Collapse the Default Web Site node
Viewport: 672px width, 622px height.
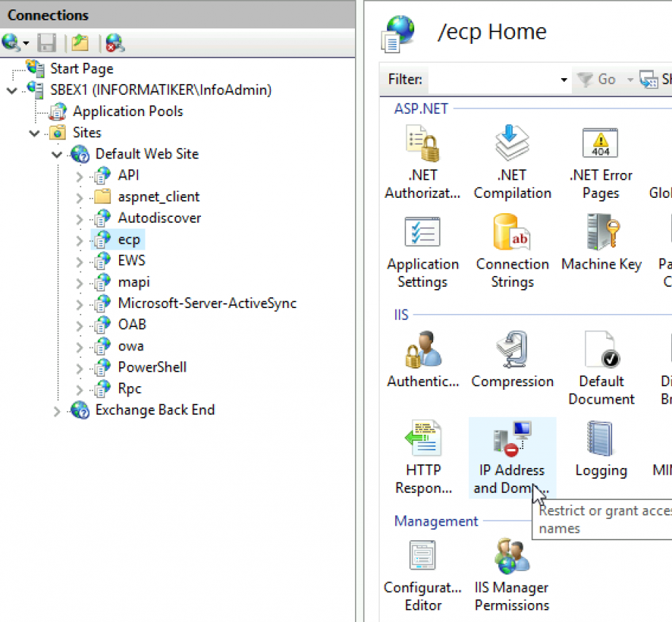point(56,154)
